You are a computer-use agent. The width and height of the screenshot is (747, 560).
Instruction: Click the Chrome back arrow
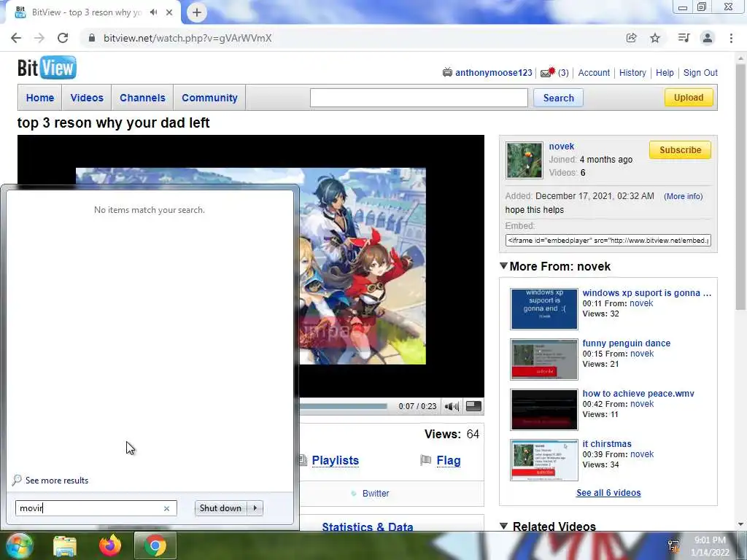click(x=16, y=38)
